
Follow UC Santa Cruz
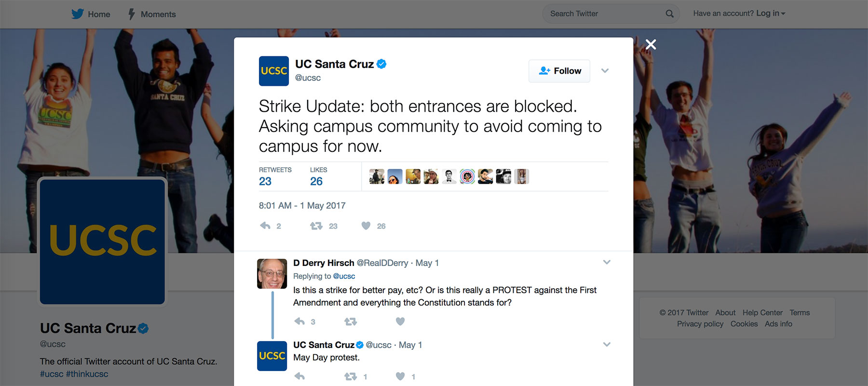559,71
